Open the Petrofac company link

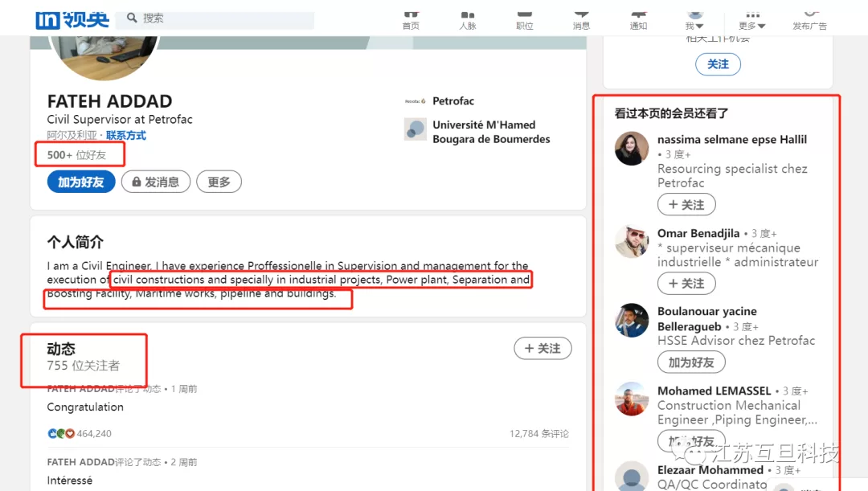[x=453, y=100]
